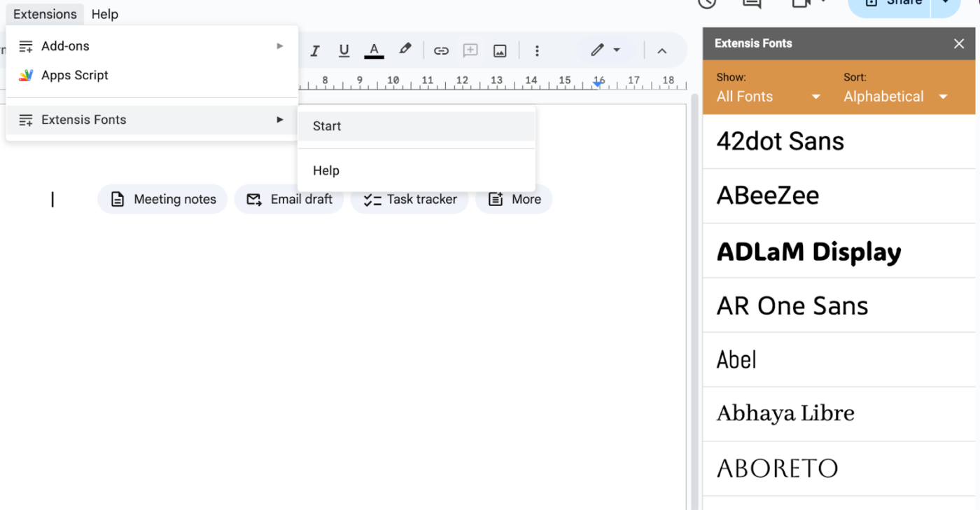
Task: Expand the Show All Fonts dropdown
Action: coord(768,97)
